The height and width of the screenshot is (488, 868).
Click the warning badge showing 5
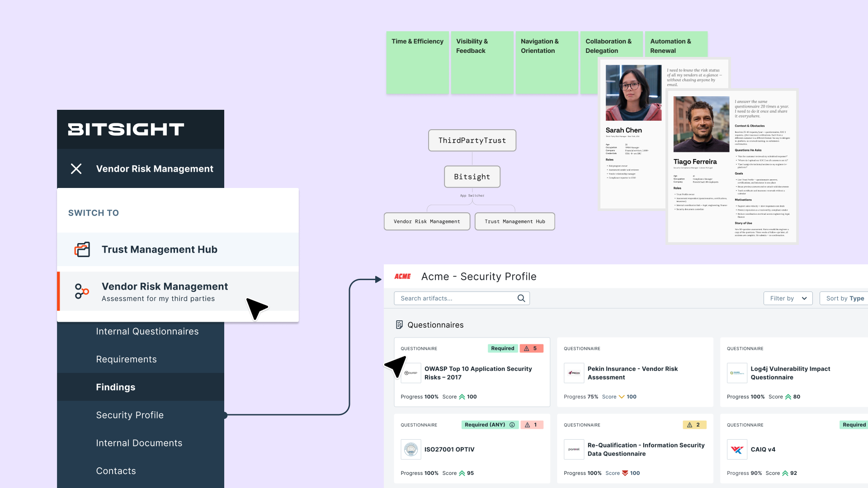pos(531,348)
